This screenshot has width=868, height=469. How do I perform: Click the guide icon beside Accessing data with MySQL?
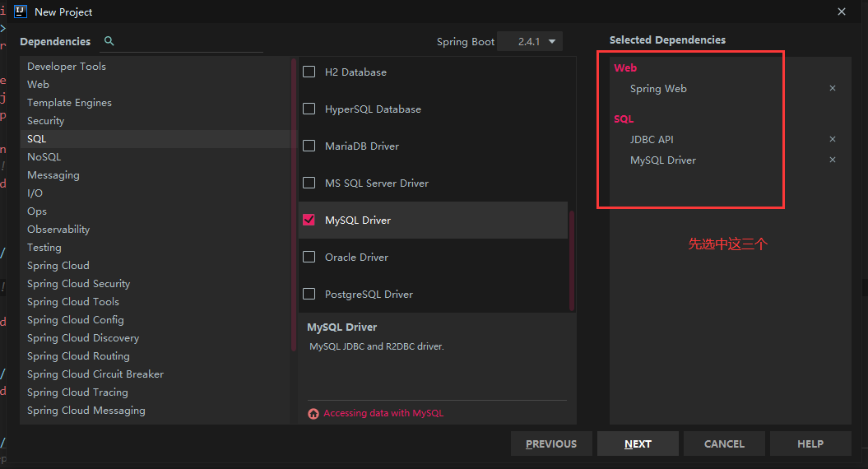pos(313,414)
